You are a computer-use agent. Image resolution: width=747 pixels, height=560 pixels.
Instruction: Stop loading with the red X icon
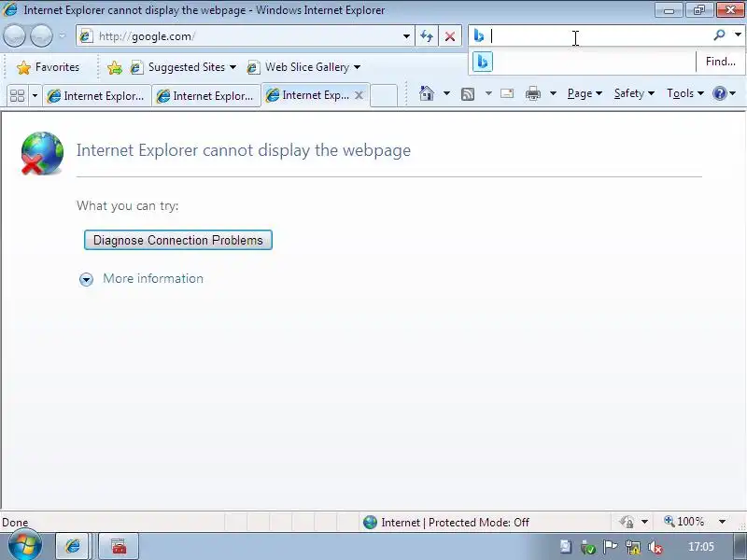pos(450,36)
